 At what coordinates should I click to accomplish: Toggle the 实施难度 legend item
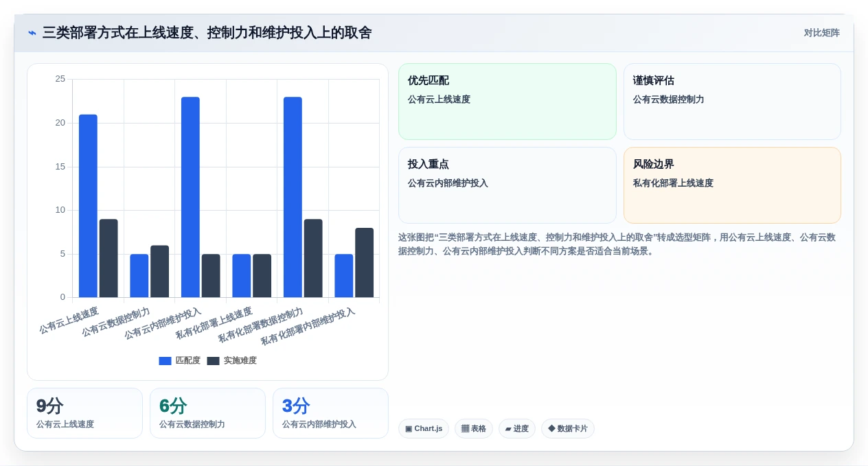(232, 360)
